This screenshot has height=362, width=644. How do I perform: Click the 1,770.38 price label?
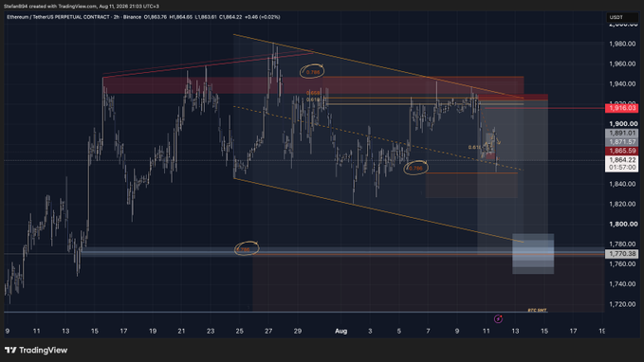point(622,254)
